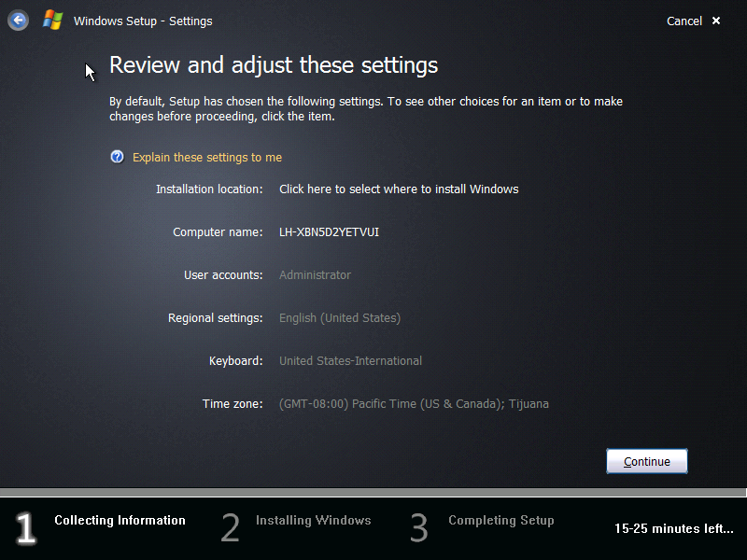Open Explain these settings to me
Image resolution: width=747 pixels, height=560 pixels.
pyautogui.click(x=206, y=157)
